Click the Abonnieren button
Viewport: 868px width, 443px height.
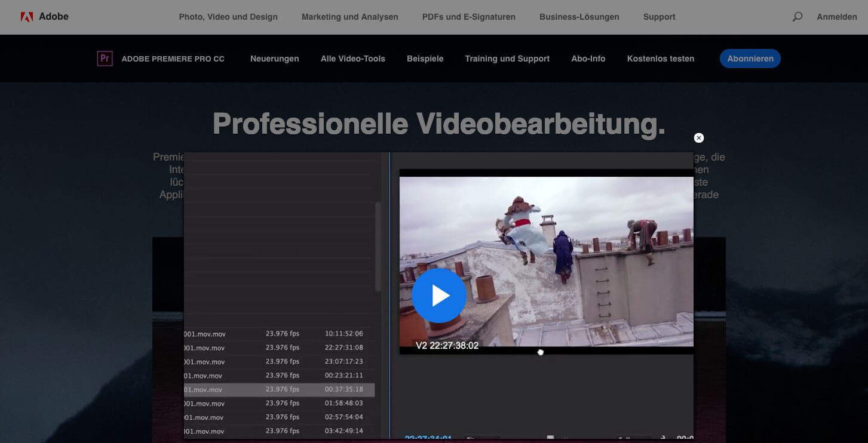[750, 59]
